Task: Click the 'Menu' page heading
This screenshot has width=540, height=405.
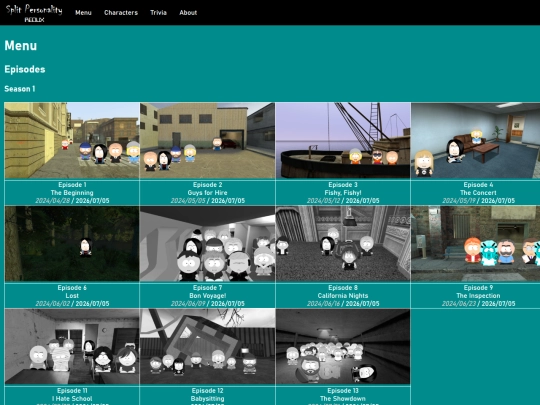Action: coord(21,46)
